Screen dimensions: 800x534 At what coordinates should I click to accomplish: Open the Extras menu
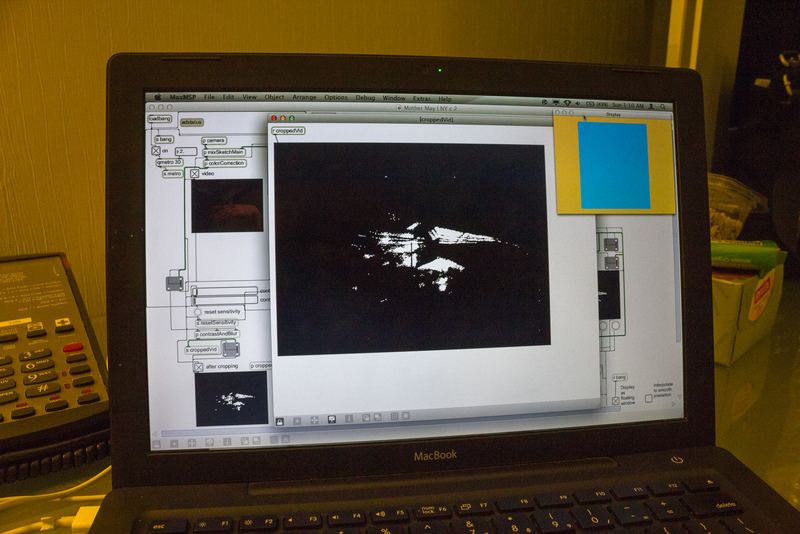tap(422, 98)
